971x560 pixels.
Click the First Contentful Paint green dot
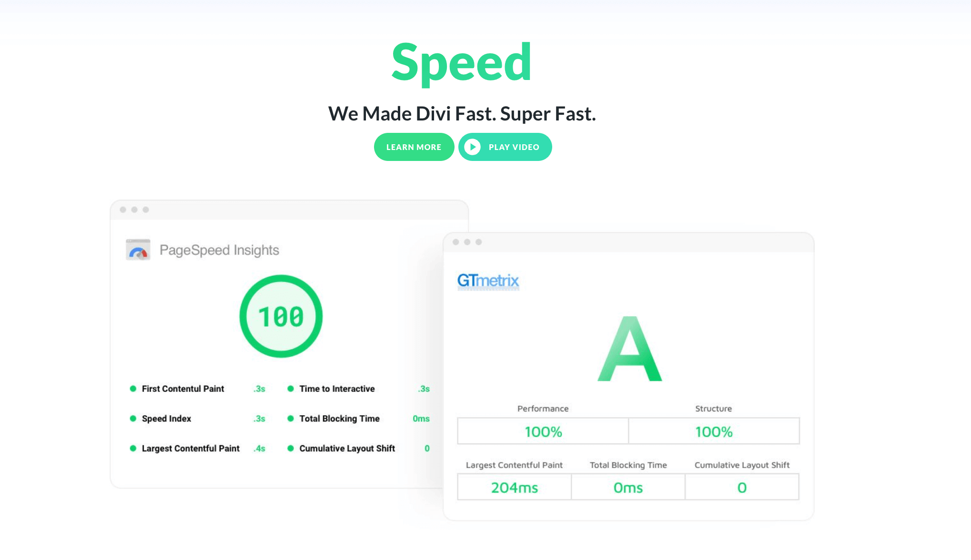tap(132, 388)
